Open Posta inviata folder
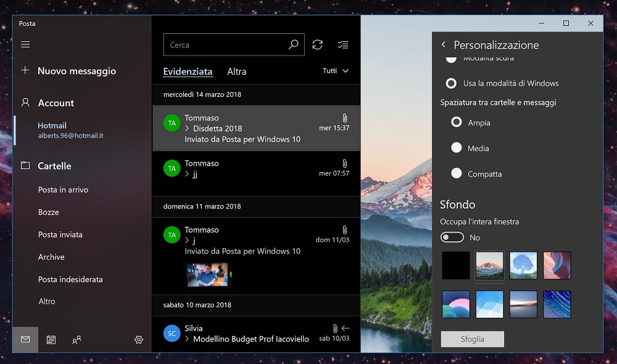Screen dimensions: 617x364 click(60, 234)
